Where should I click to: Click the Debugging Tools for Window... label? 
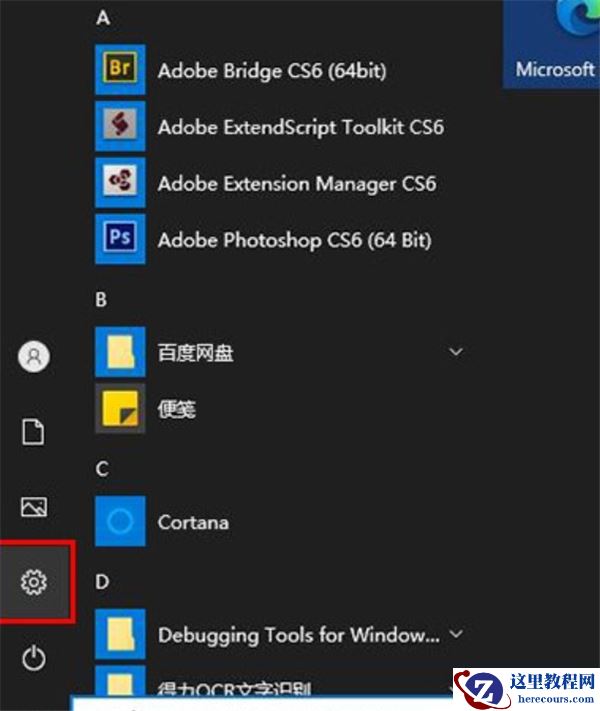[x=299, y=635]
